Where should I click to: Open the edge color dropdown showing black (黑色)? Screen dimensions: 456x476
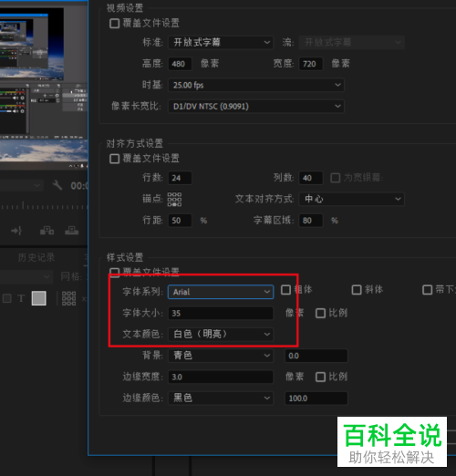click(x=221, y=398)
